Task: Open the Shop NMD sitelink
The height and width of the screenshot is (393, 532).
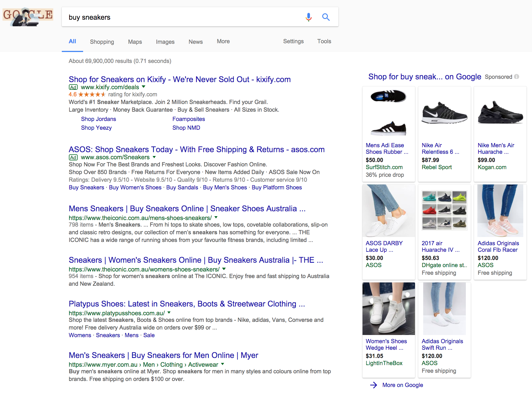Action: point(186,128)
